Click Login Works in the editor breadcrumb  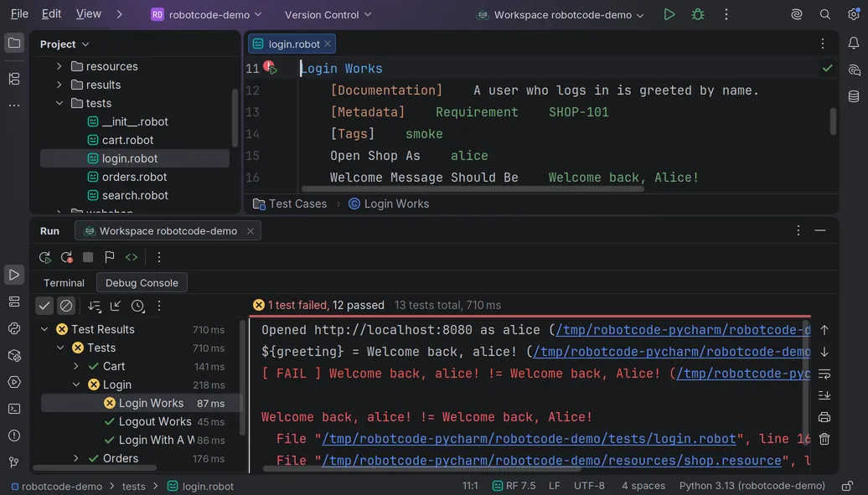tap(389, 204)
